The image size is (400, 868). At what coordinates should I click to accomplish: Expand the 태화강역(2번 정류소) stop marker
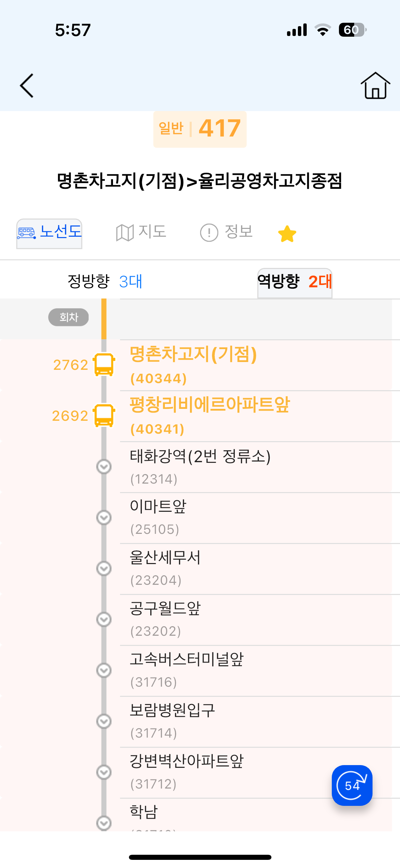click(104, 467)
